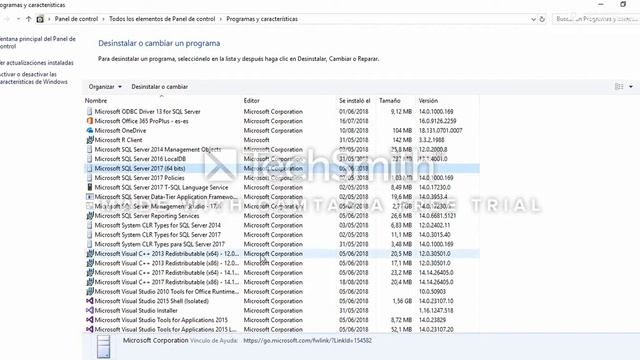Click Visual Studio 2015 Shell (Isolated) icon
Viewport: 640px width, 360px height.
[89, 301]
